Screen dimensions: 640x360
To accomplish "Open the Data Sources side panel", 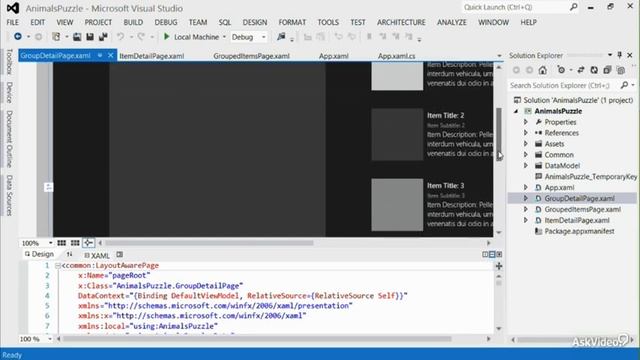I will 9,195.
